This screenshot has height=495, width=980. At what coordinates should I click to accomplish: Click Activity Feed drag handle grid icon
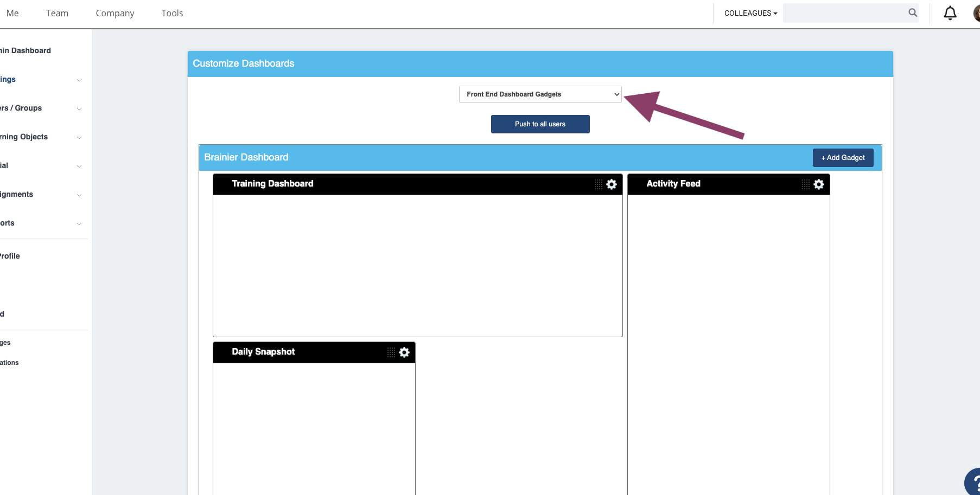point(806,184)
